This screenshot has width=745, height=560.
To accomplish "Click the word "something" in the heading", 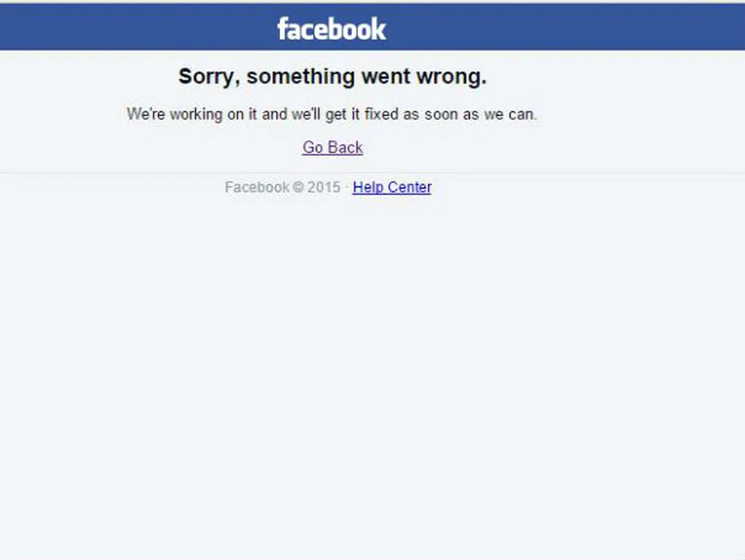I will 301,78.
